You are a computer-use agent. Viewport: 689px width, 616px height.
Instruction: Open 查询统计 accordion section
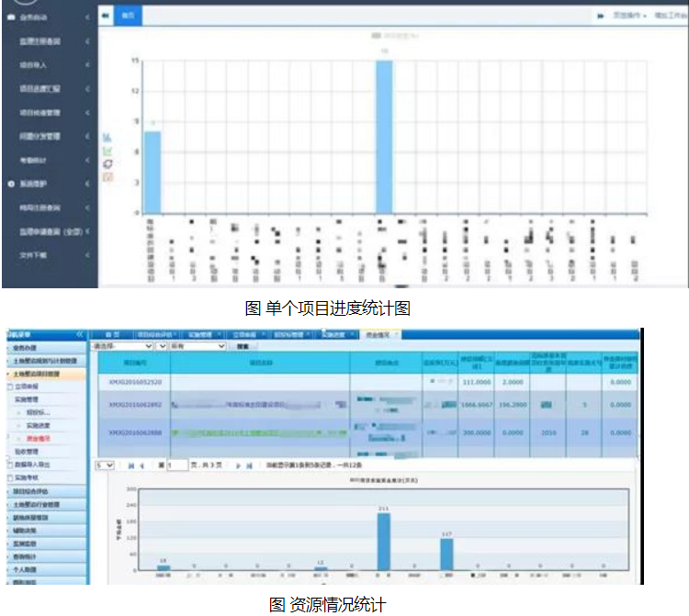coord(46,556)
